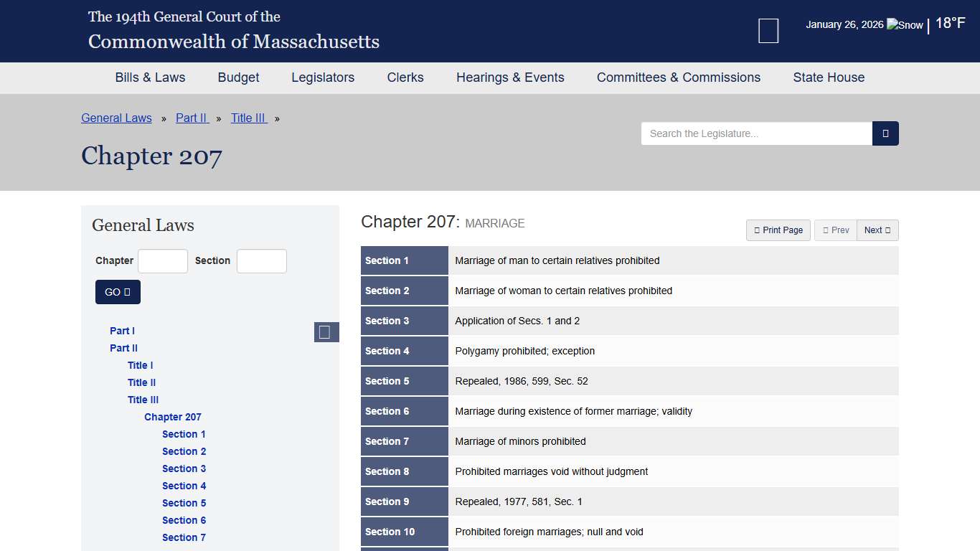The width and height of the screenshot is (980, 551).
Task: Click the Chapter number input field
Action: click(163, 261)
